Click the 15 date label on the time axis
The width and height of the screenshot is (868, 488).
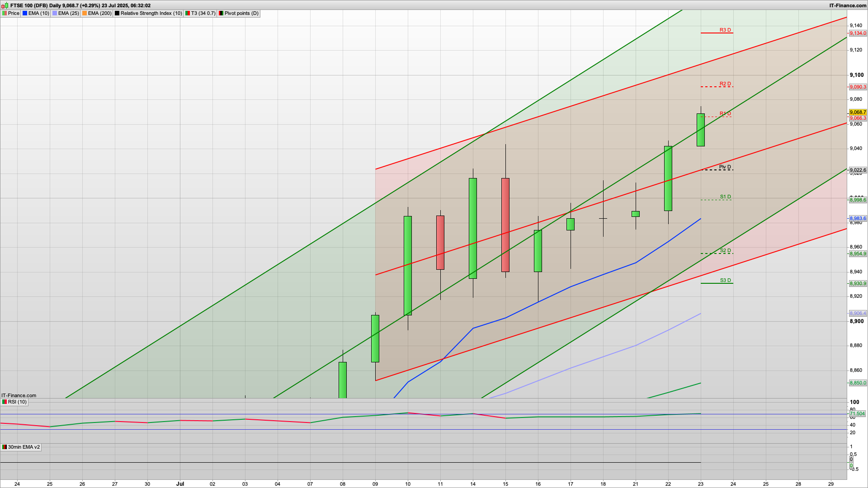pyautogui.click(x=505, y=483)
